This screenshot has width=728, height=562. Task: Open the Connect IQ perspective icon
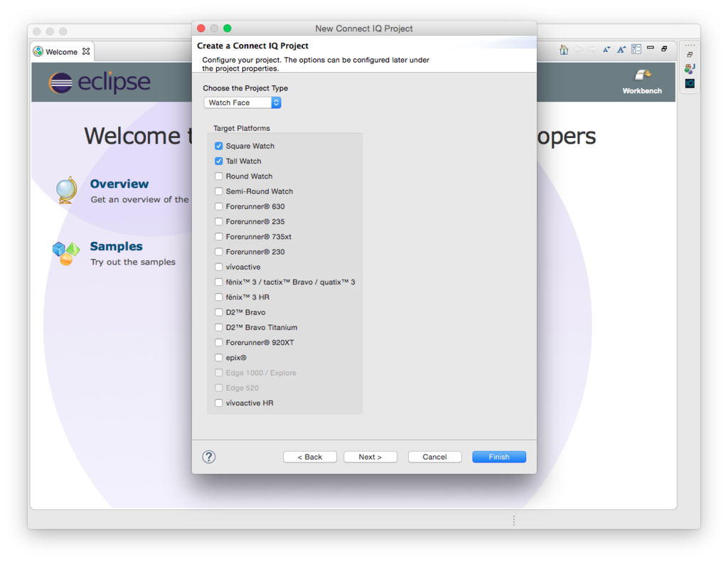click(x=690, y=84)
